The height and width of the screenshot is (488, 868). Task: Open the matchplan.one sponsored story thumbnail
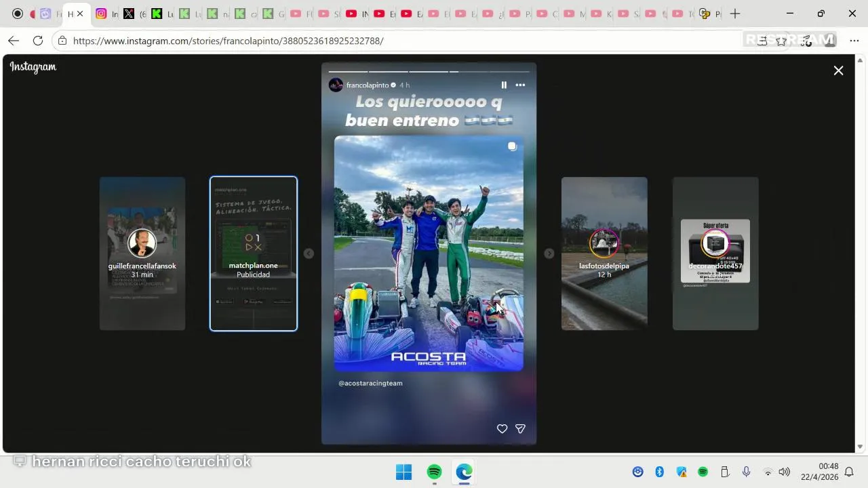pos(254,253)
